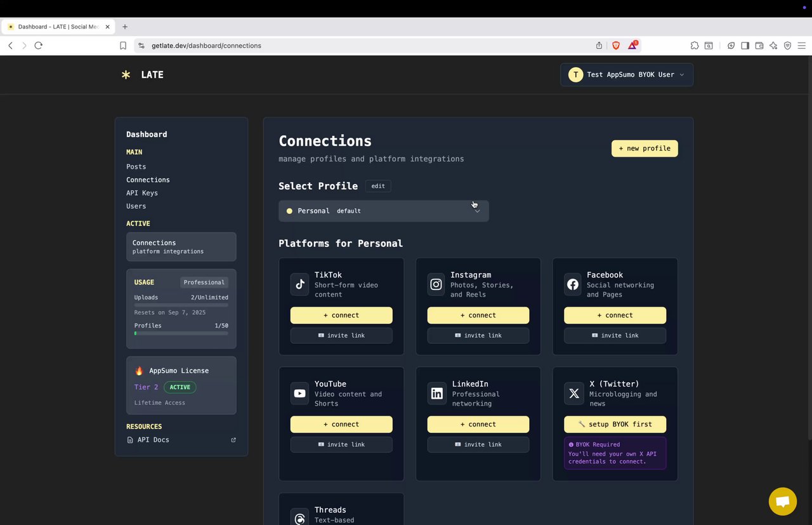Open the Brave wallet icon

click(759, 46)
